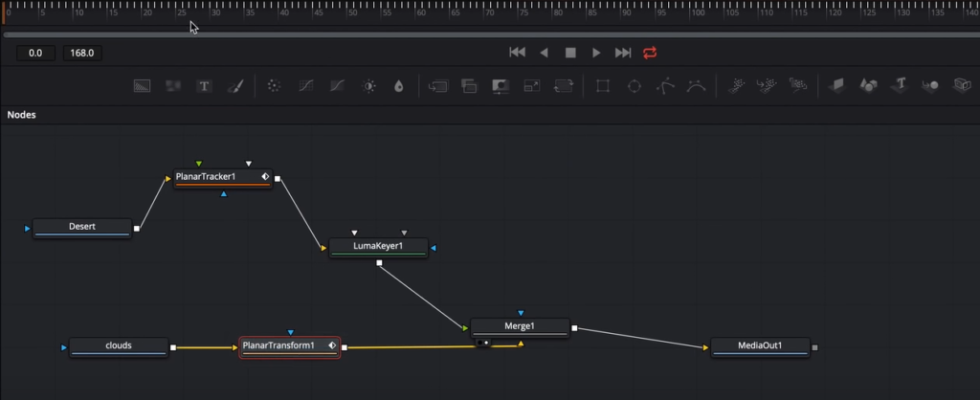The width and height of the screenshot is (980, 400).
Task: Add a Paint node using brush icon
Action: coord(235,86)
